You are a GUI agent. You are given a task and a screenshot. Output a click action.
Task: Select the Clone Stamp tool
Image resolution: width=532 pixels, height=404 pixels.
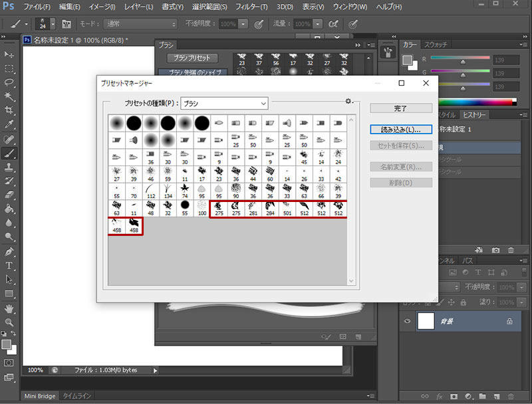9,167
